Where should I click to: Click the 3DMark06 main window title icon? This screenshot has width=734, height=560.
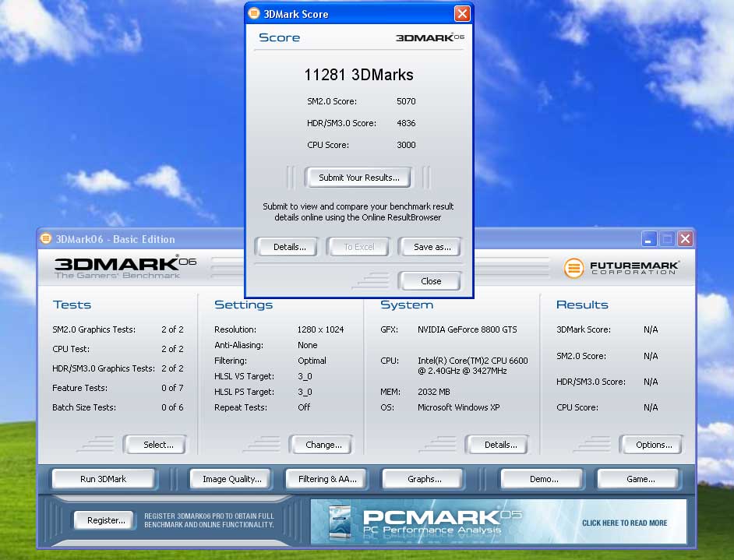[x=46, y=238]
